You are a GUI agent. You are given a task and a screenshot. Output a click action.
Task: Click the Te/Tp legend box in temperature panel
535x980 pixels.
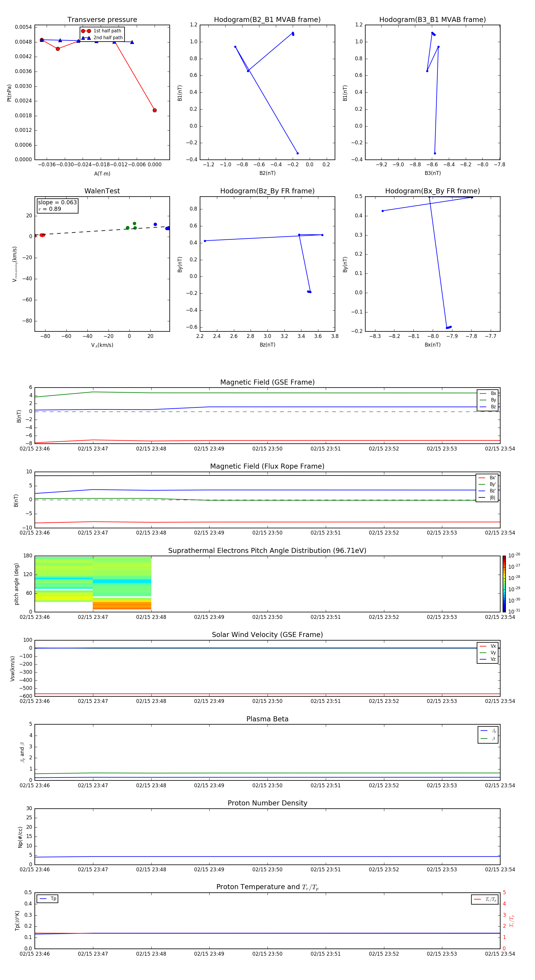485,899
